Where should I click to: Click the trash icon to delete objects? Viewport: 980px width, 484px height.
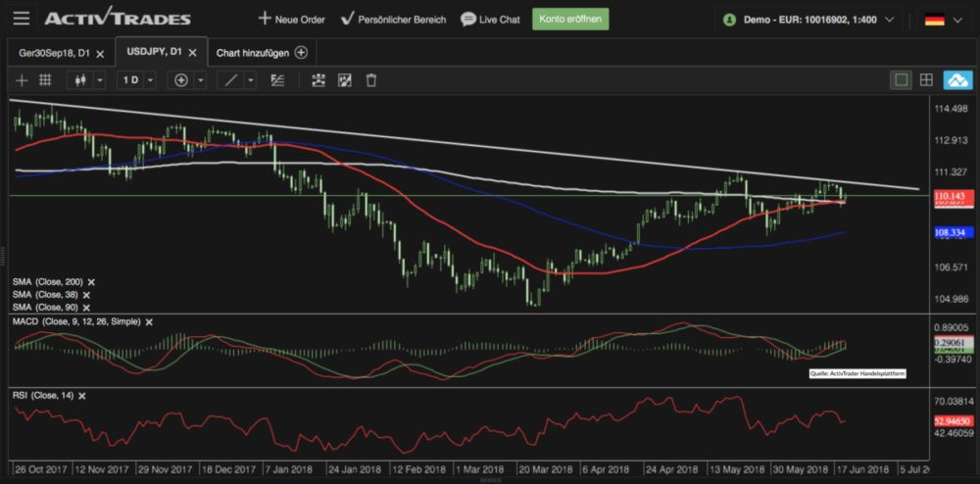tap(371, 80)
